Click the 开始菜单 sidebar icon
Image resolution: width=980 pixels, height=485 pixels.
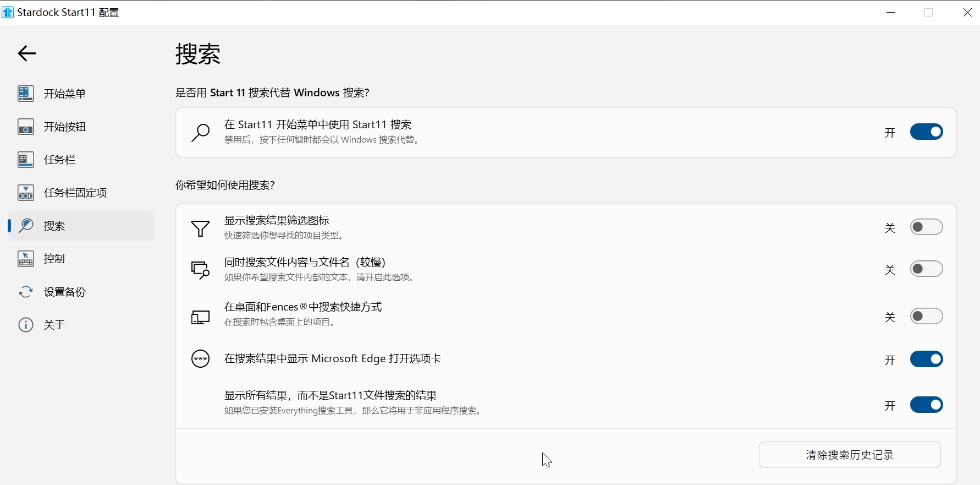point(26,94)
